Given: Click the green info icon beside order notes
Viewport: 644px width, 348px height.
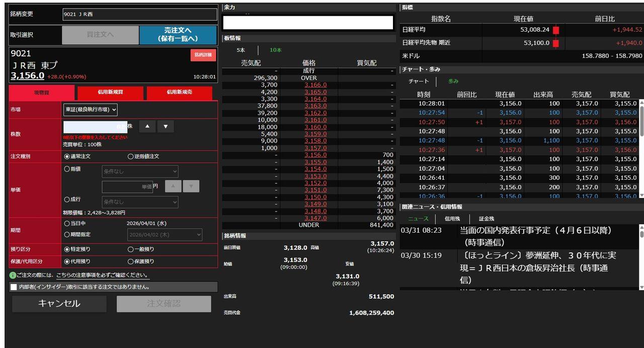Looking at the screenshot, I should [x=13, y=275].
